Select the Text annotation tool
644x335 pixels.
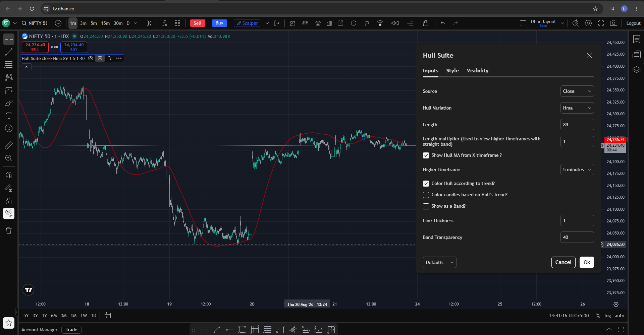pos(9,116)
